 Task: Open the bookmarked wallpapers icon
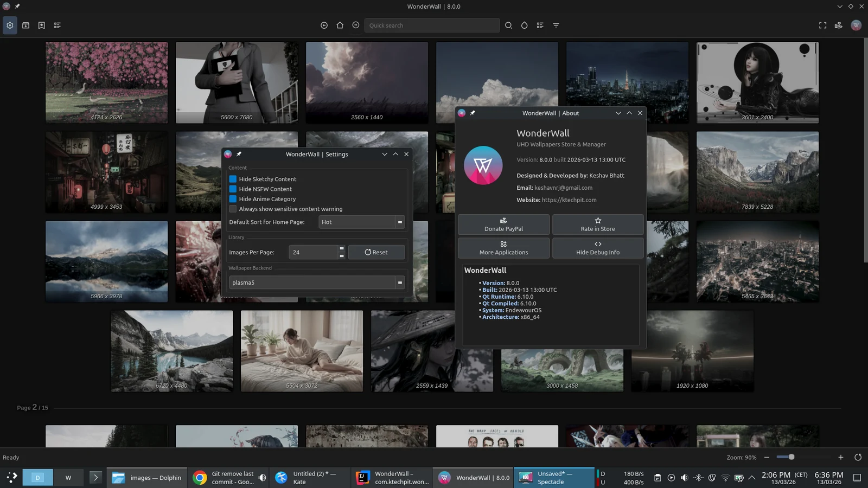click(41, 25)
